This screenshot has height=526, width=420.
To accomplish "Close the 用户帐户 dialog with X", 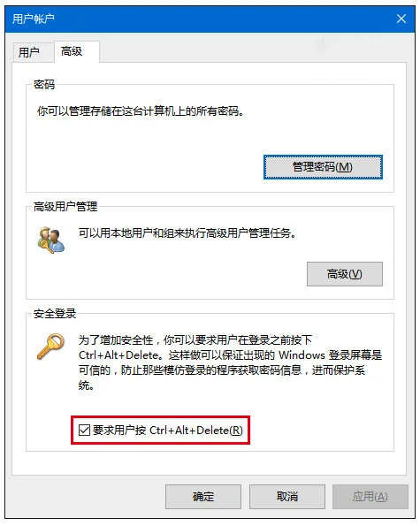I will [x=401, y=19].
